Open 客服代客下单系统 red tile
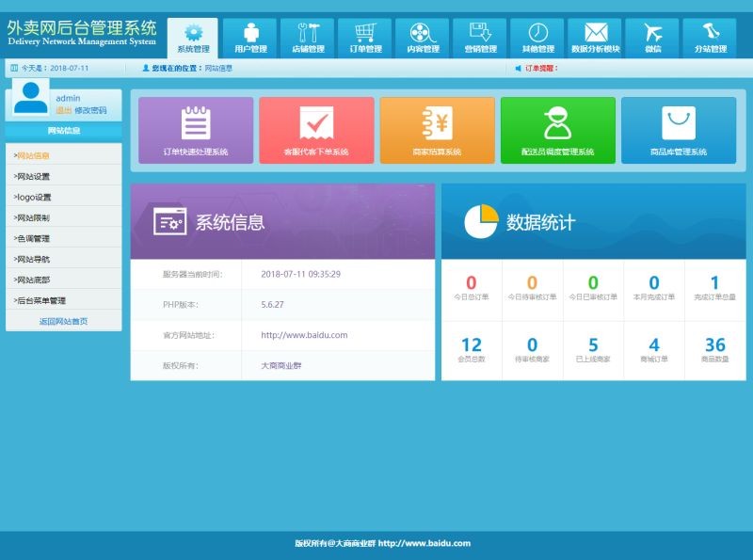 316,130
